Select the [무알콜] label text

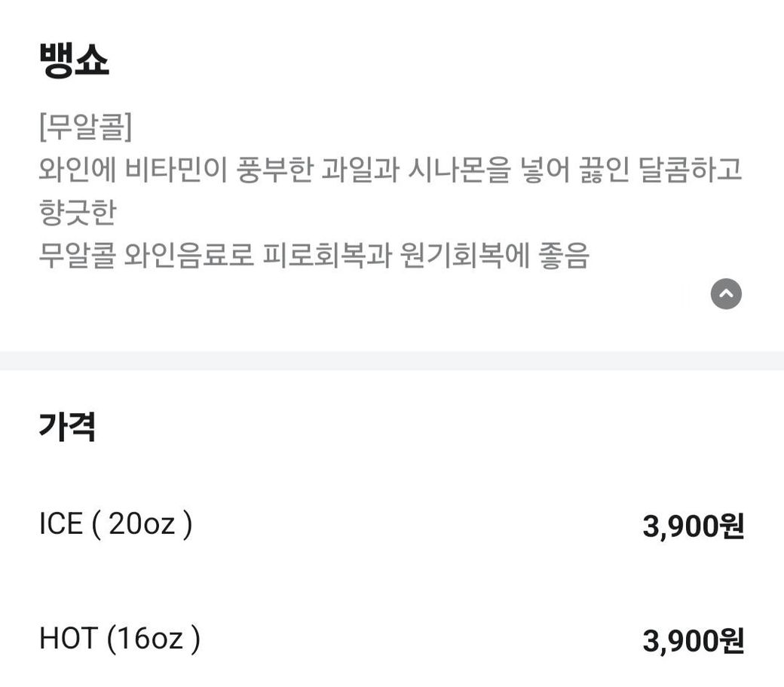point(85,128)
